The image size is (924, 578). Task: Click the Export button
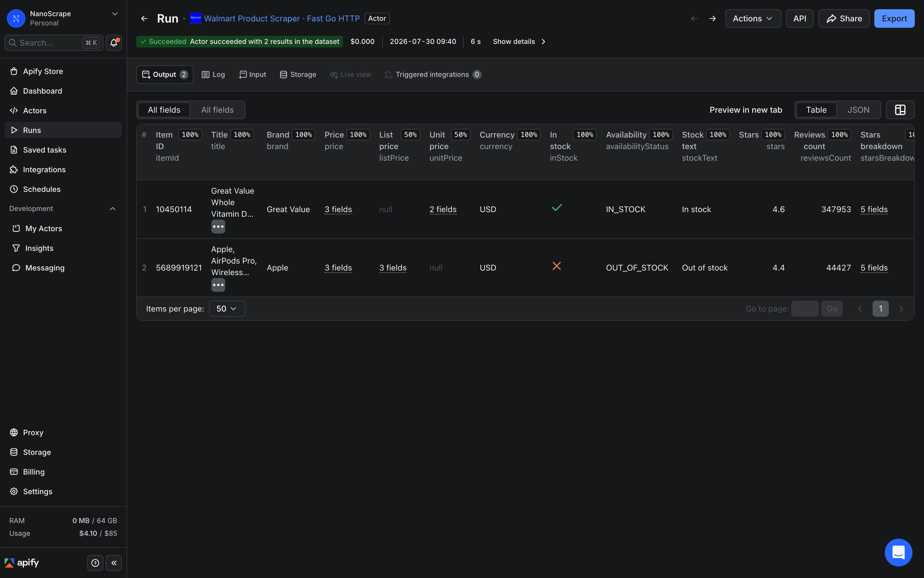pos(894,18)
